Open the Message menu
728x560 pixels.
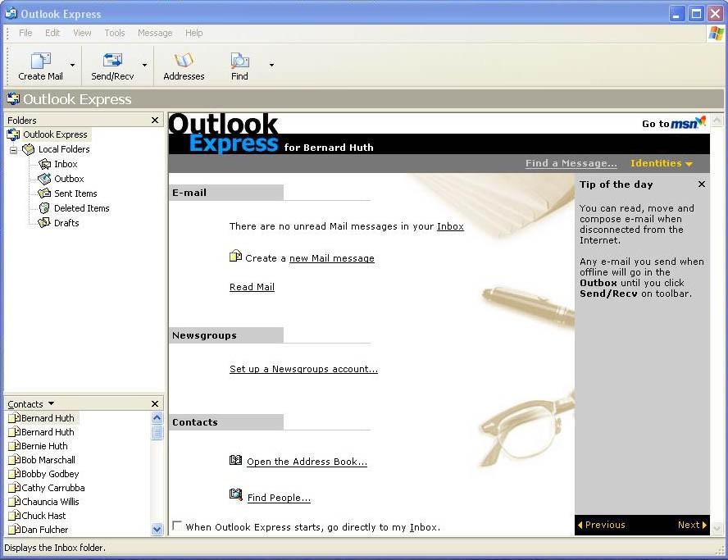click(155, 33)
